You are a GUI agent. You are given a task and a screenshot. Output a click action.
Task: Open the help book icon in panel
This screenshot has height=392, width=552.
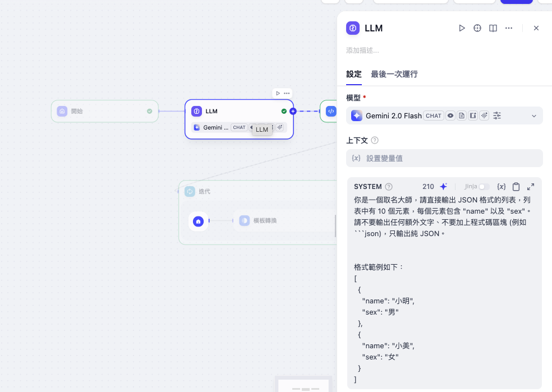point(493,28)
